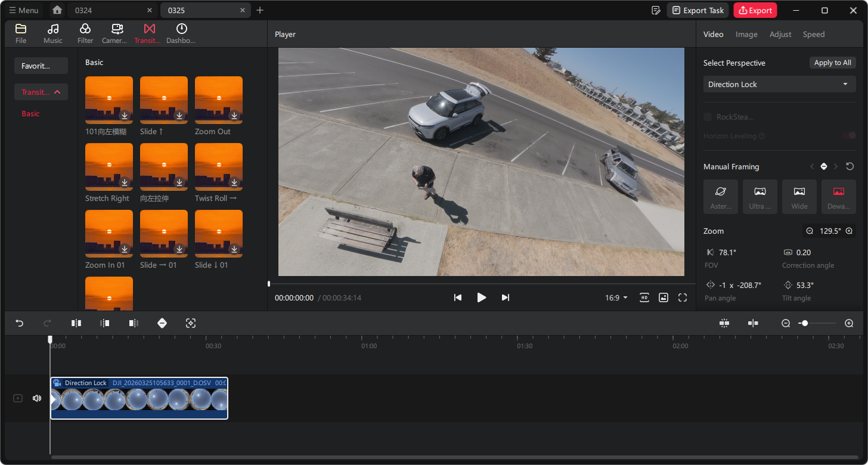Collapse the Transitions category expander
Image resolution: width=868 pixels, height=465 pixels.
[57, 92]
